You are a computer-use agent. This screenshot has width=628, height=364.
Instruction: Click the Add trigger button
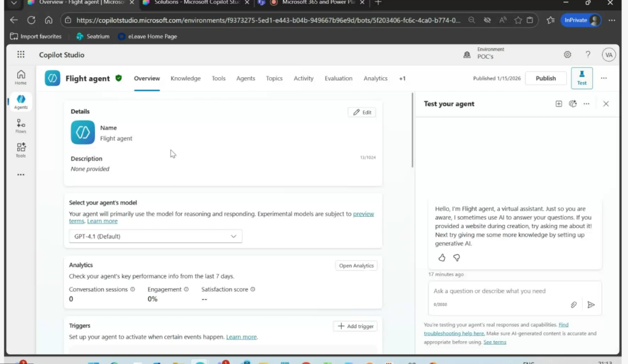pyautogui.click(x=355, y=326)
